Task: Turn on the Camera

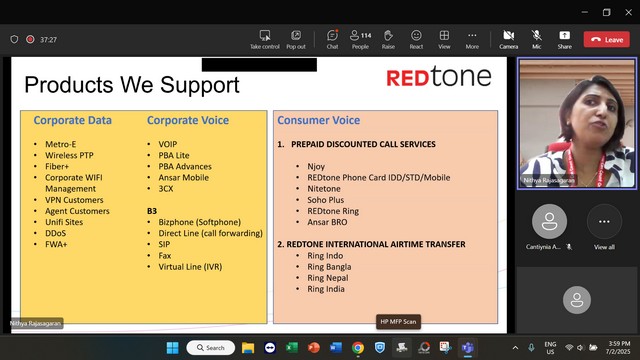Action: pyautogui.click(x=509, y=40)
